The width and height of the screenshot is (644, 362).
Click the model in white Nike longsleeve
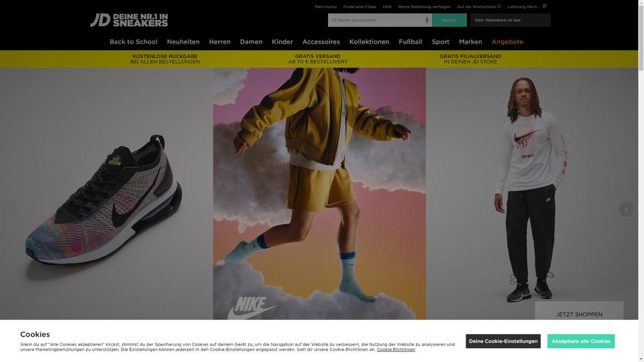pos(529,189)
